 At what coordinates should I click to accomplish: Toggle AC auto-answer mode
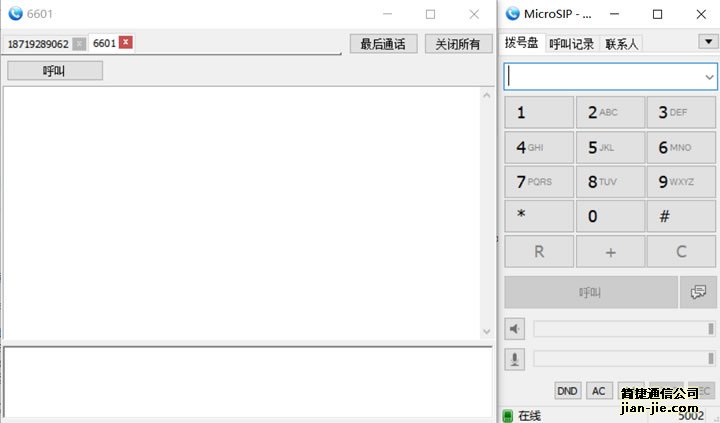click(599, 390)
